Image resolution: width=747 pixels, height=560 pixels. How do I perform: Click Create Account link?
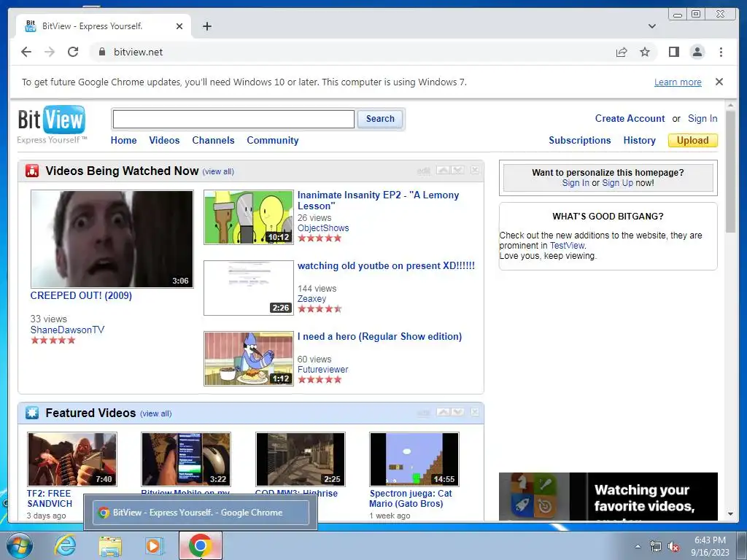pos(630,119)
